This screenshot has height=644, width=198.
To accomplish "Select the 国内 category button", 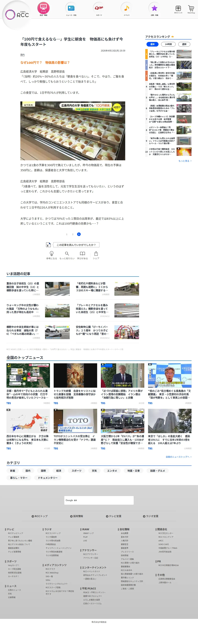I will point(28,471).
